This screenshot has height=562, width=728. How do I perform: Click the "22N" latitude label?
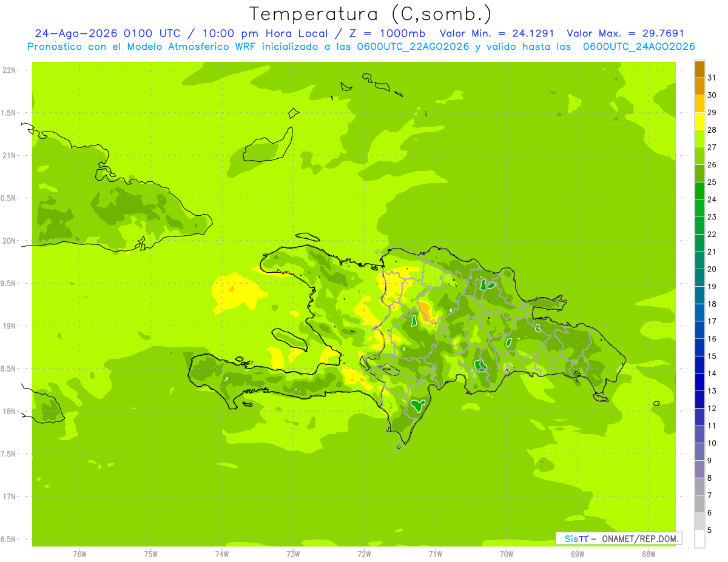click(8, 70)
